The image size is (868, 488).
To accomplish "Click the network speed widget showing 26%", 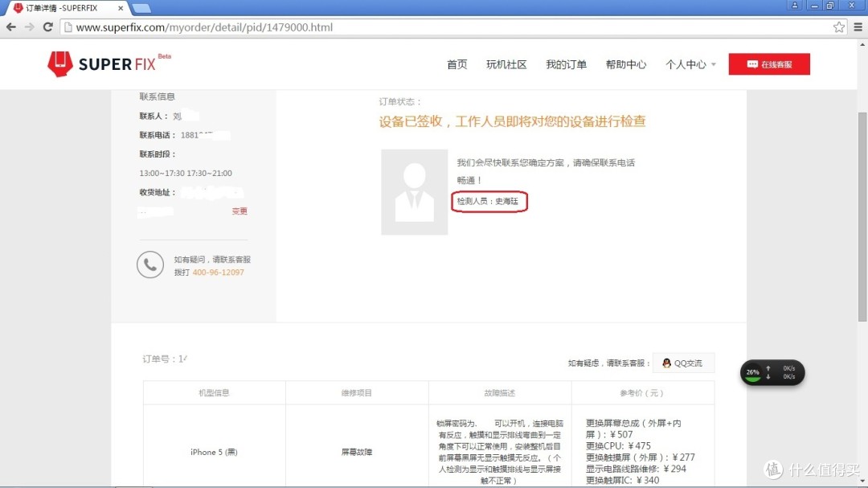I will click(x=772, y=372).
